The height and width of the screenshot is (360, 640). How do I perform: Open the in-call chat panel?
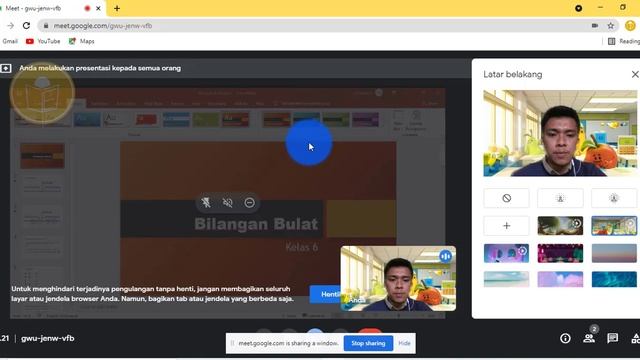pyautogui.click(x=613, y=338)
